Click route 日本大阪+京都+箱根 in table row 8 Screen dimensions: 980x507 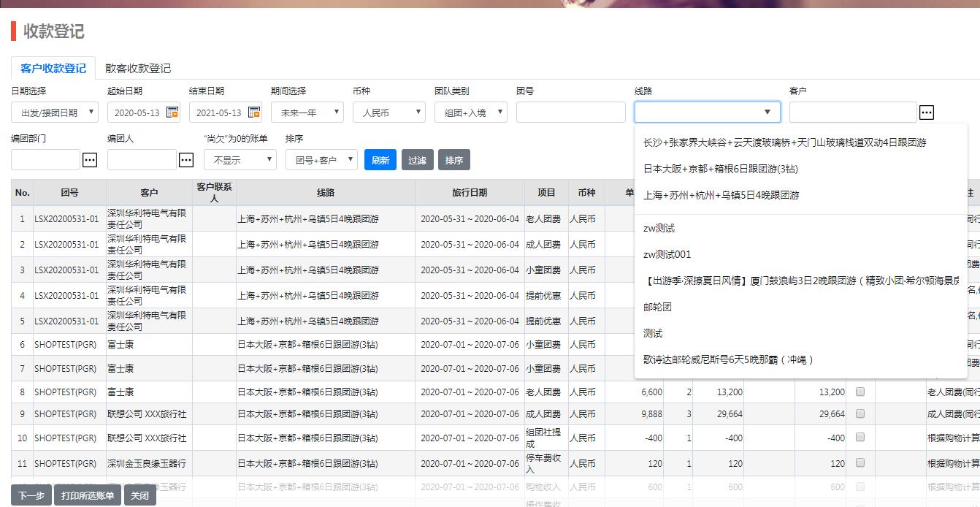click(307, 392)
